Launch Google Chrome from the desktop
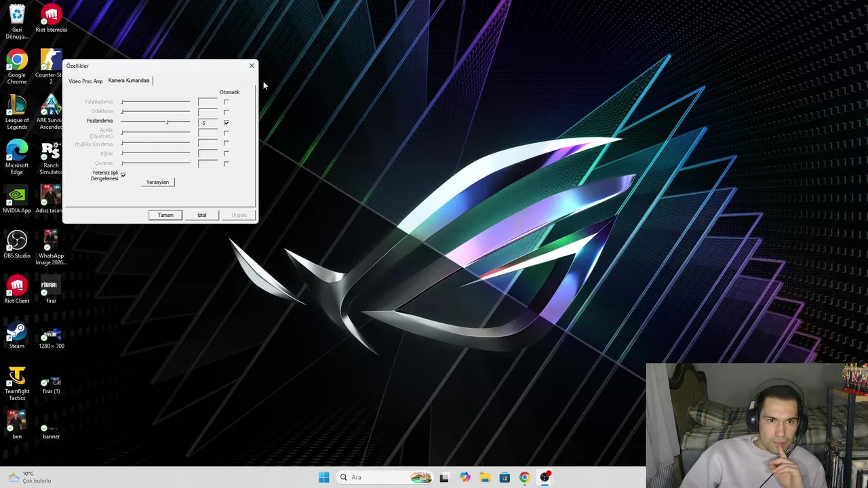This screenshot has width=868, height=488. [17, 66]
